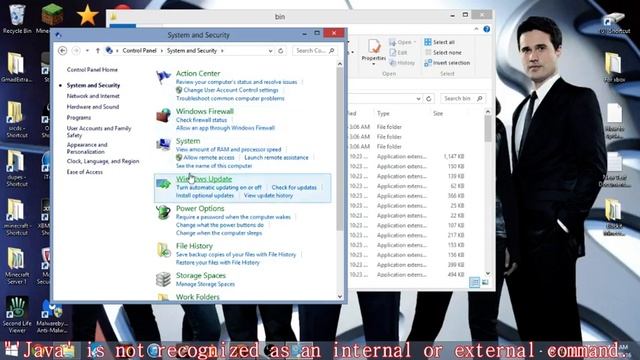Click the Properties icon in bin window
This screenshot has width=640, height=360.
(373, 50)
